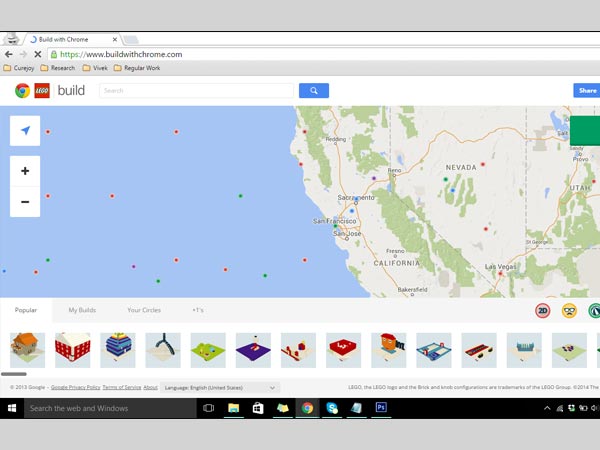600x450 pixels.
Task: Click inside the build search field
Action: point(195,90)
